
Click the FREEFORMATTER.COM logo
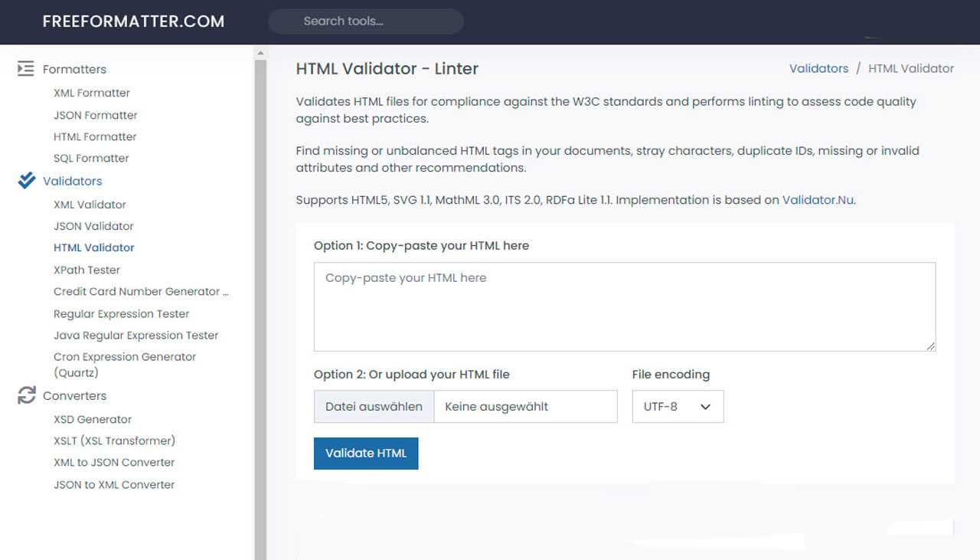[133, 21]
